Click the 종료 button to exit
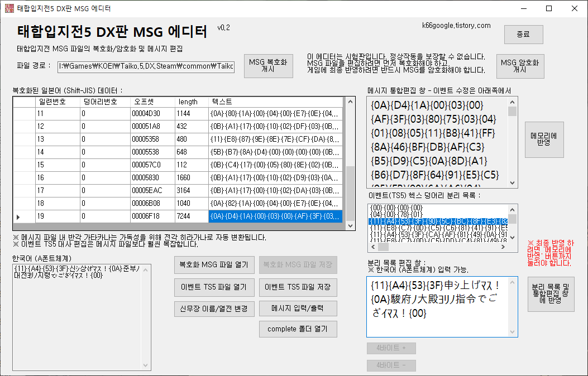The image size is (588, 376). [x=523, y=35]
